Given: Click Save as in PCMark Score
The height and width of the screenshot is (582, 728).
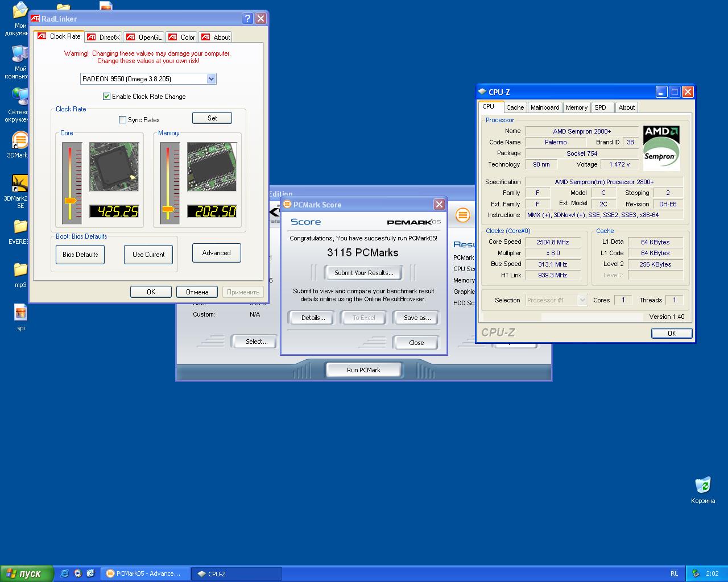Looking at the screenshot, I should [x=417, y=318].
